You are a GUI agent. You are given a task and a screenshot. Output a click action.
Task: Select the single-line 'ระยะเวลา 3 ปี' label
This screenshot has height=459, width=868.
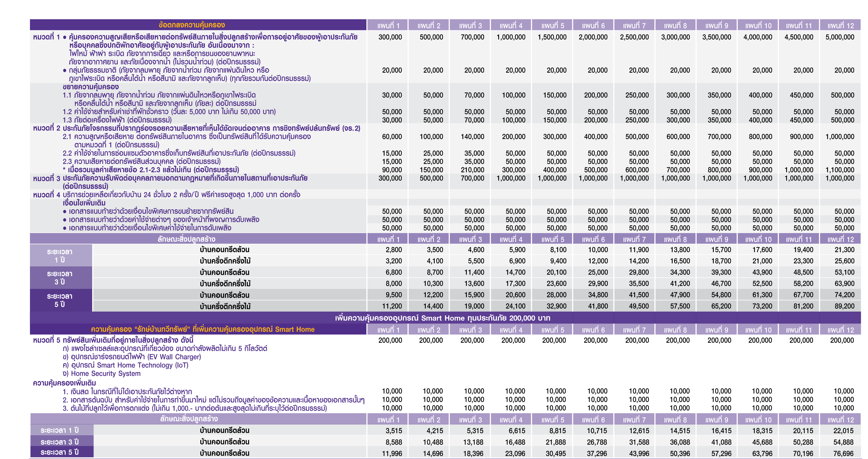point(60,442)
